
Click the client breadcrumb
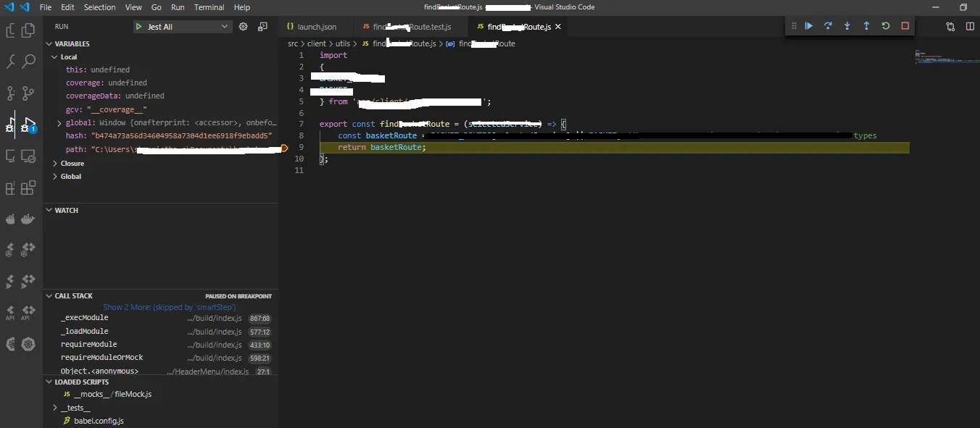coord(316,43)
